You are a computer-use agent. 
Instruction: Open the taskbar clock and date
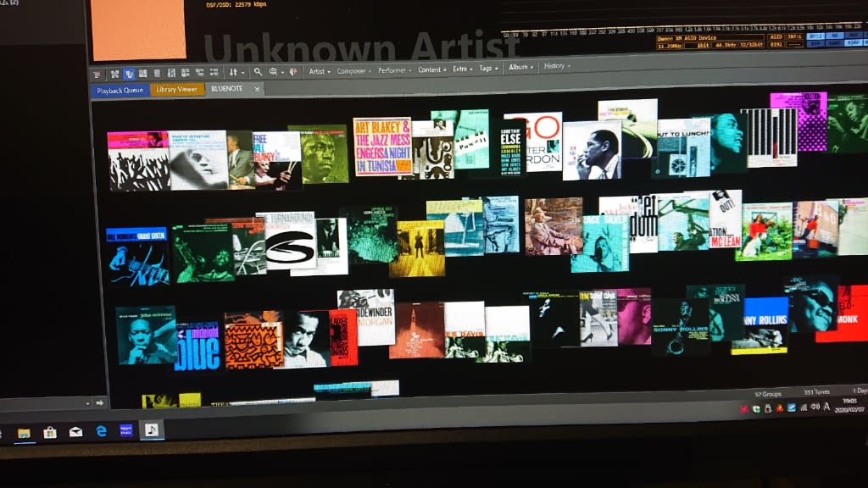click(849, 405)
